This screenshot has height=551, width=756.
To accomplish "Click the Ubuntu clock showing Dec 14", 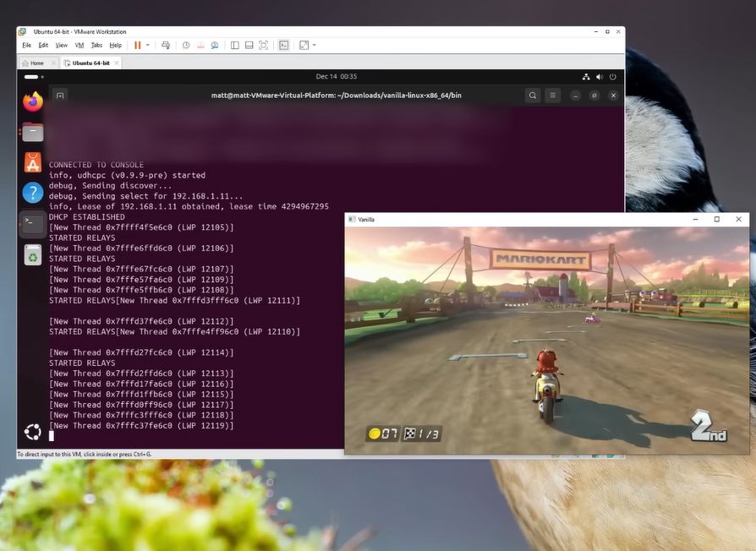I will (x=336, y=76).
